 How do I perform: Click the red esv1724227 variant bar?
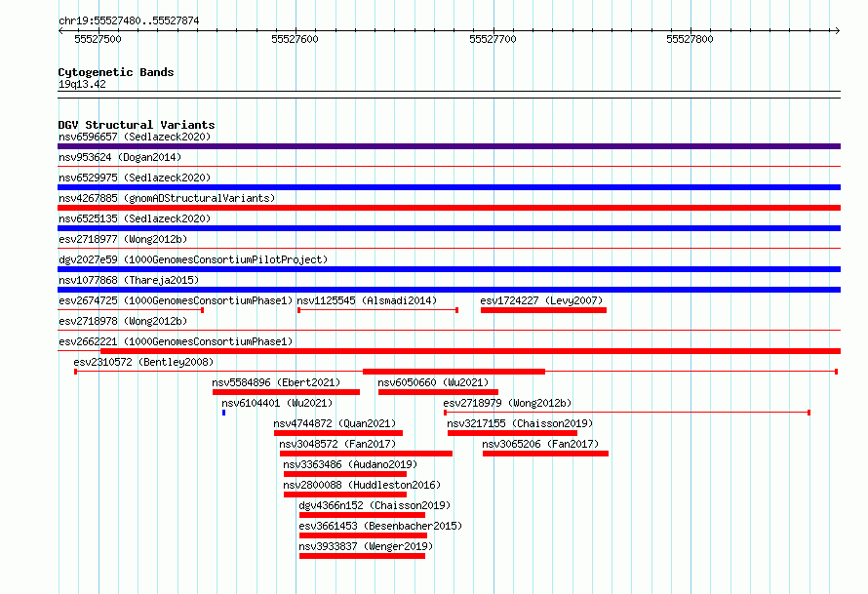pos(543,310)
